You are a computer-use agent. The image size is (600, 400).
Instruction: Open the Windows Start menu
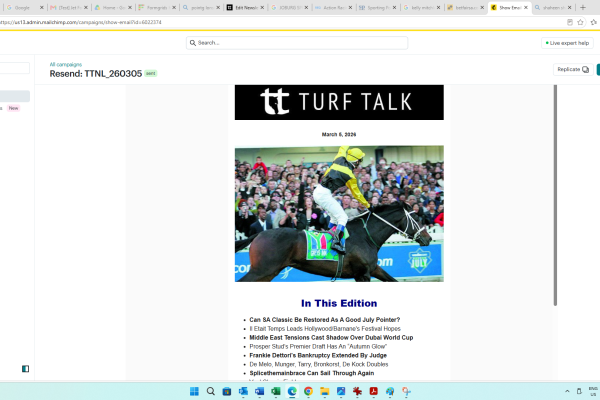pyautogui.click(x=194, y=391)
